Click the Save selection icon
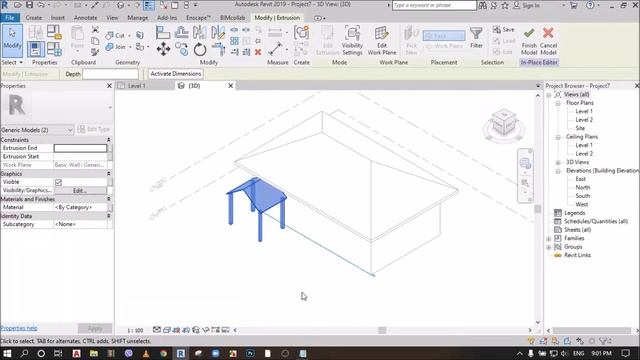640x360 pixels. coord(504,29)
